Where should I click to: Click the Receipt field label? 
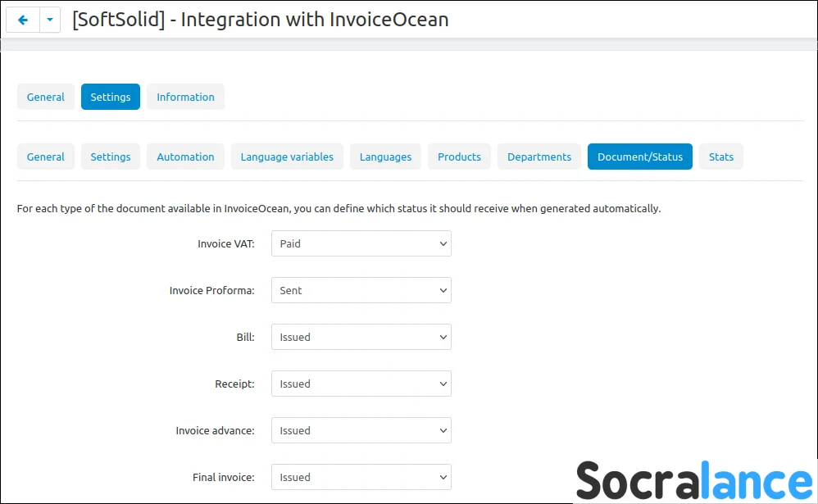point(234,384)
